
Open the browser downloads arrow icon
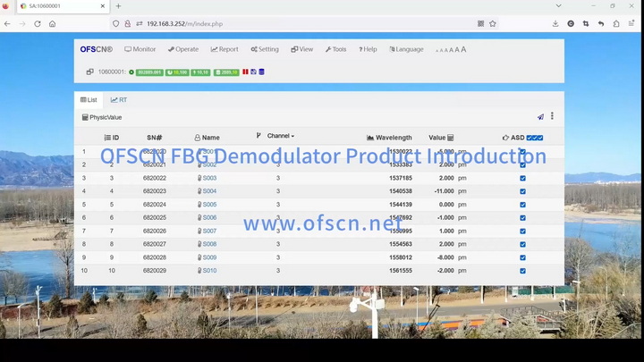coord(555,24)
